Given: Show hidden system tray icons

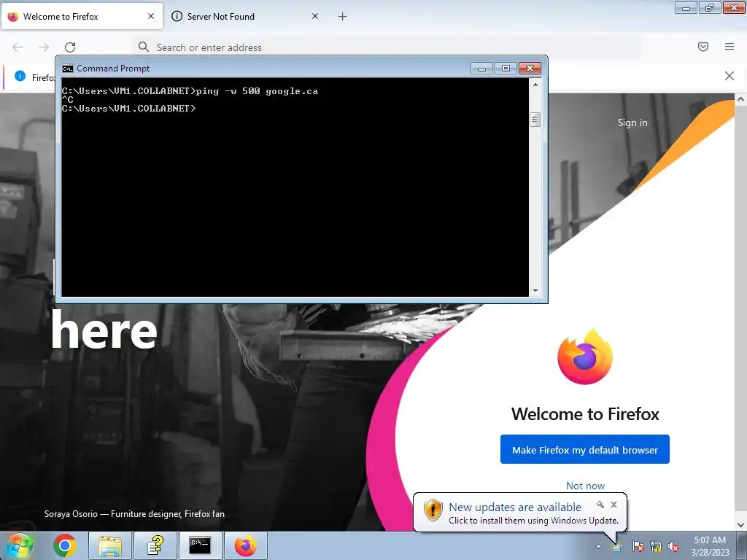Looking at the screenshot, I should coord(598,547).
